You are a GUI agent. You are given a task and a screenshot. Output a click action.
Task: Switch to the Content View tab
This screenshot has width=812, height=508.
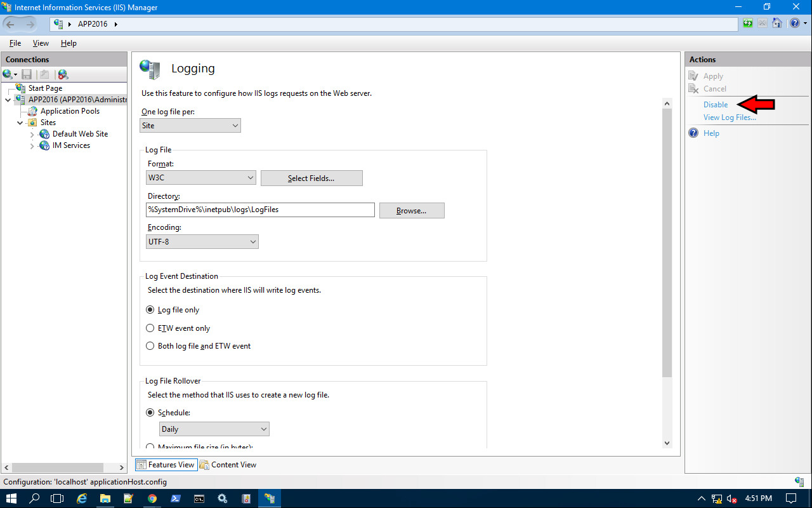coord(228,465)
